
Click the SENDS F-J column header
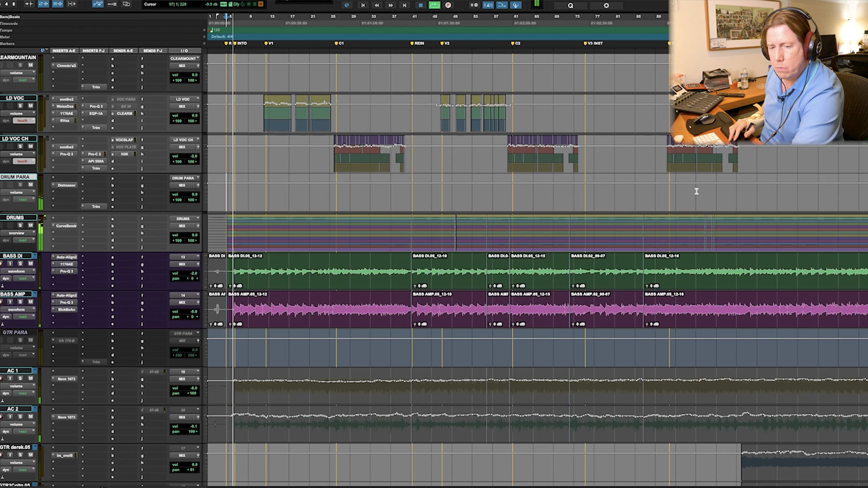(x=153, y=51)
